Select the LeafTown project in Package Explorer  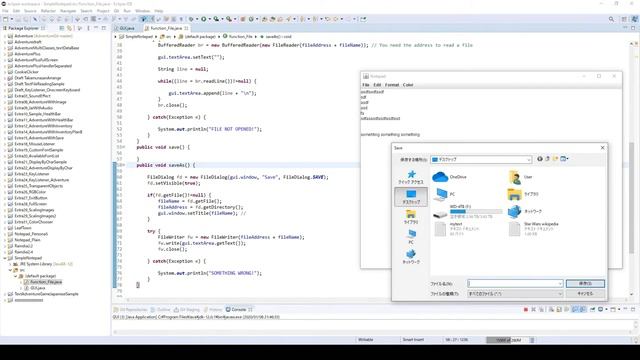[x=22, y=228]
